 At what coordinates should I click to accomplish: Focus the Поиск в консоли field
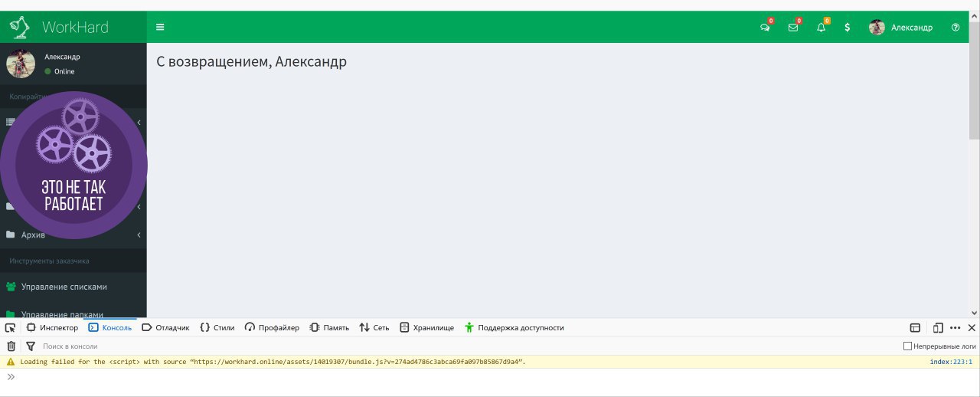(467, 346)
